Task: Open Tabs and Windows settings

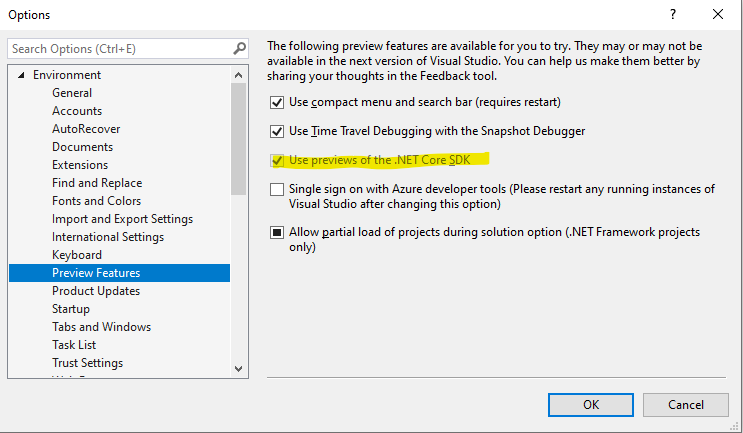Action: tap(101, 327)
